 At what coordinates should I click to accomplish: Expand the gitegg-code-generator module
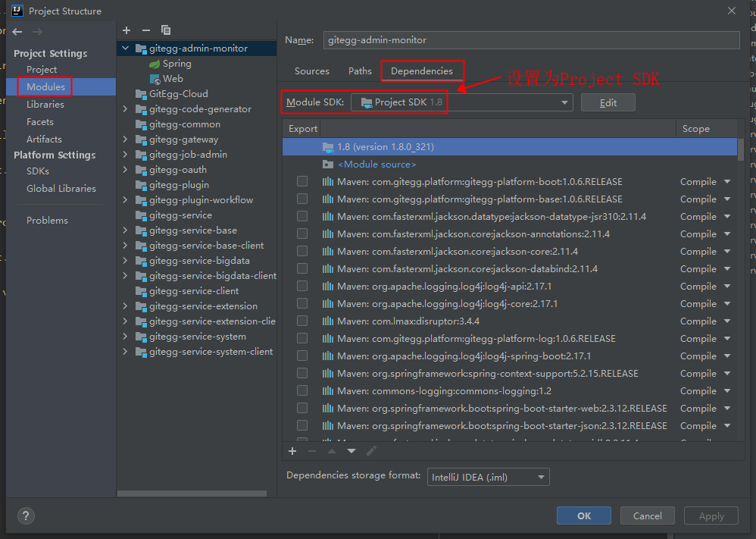coord(125,109)
